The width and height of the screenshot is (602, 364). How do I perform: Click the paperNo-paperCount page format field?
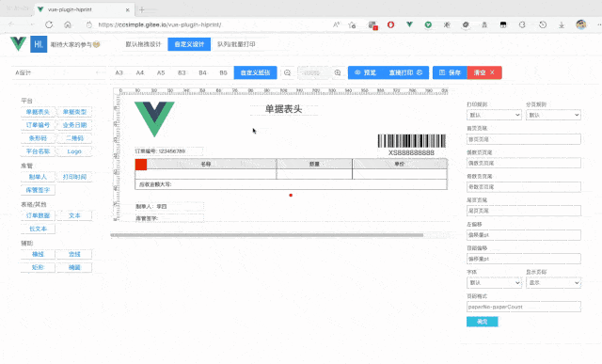[524, 307]
